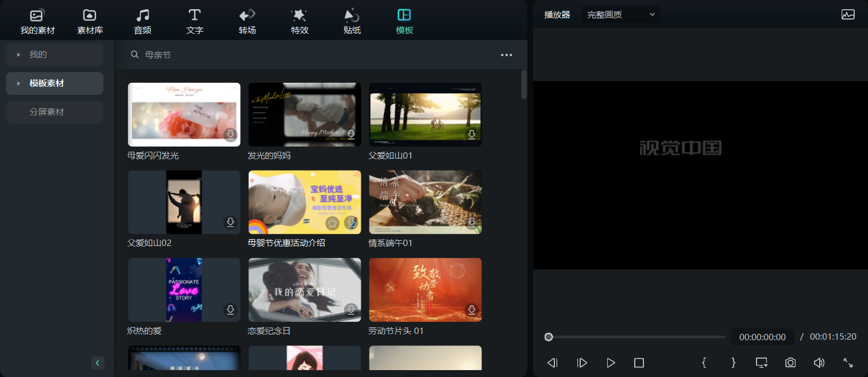The height and width of the screenshot is (377, 868).
Task: Set mark in point with { icon
Action: pyautogui.click(x=704, y=363)
